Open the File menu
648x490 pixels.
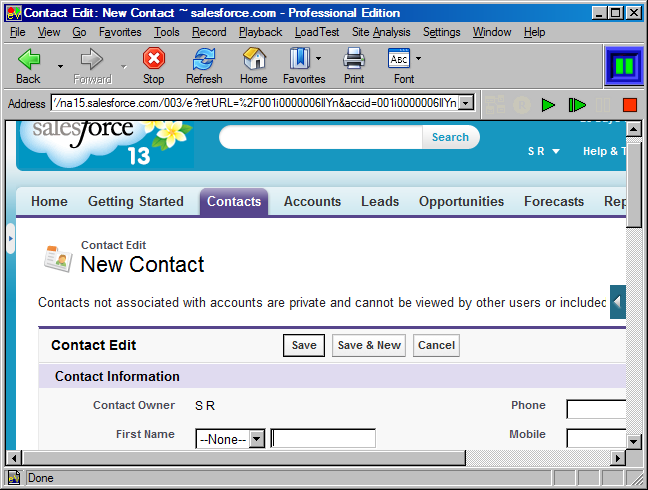pos(18,32)
